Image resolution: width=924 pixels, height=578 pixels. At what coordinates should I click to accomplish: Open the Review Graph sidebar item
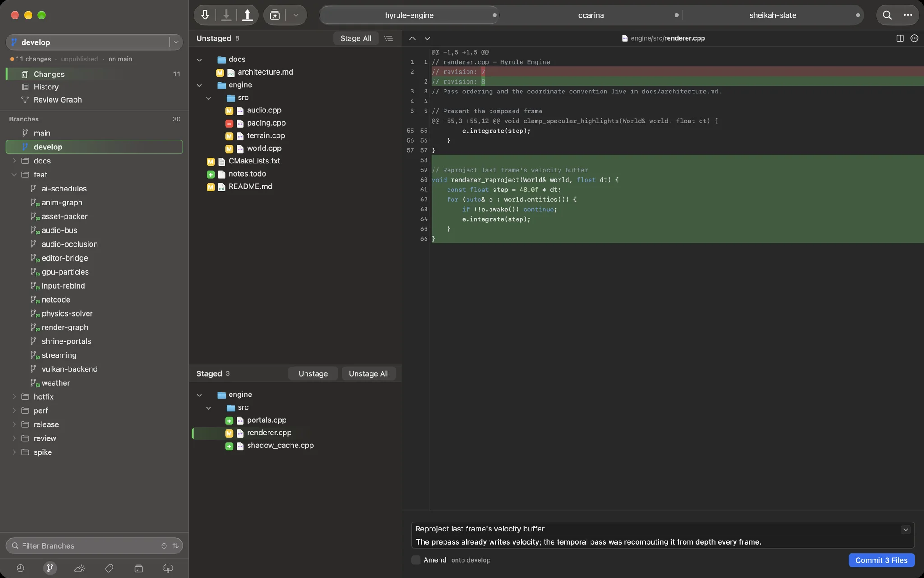pyautogui.click(x=94, y=99)
